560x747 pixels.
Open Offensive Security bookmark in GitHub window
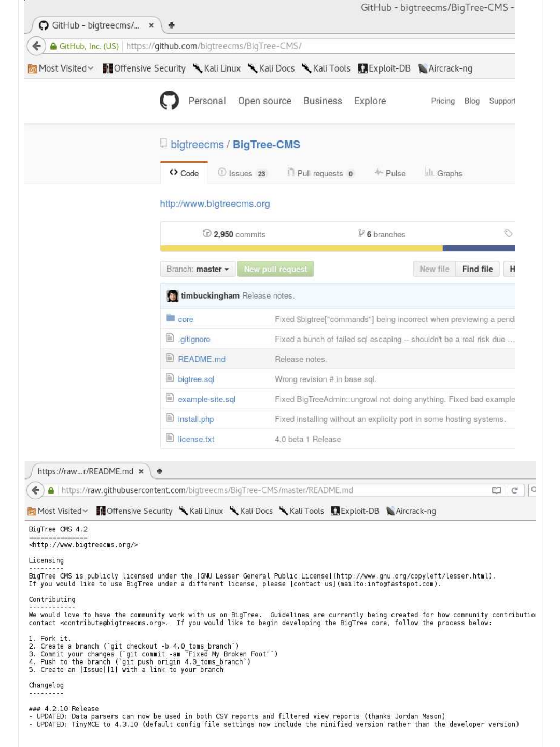(144, 68)
